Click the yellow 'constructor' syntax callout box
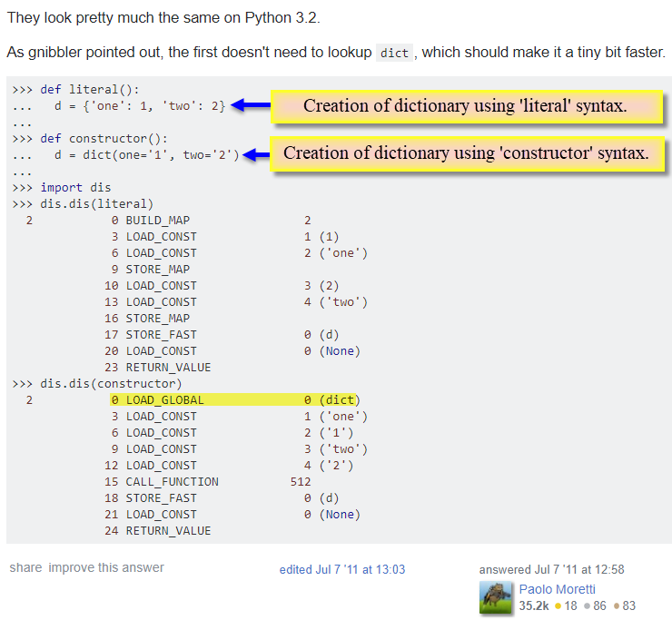Screen dimensions: 672x620 [466, 153]
